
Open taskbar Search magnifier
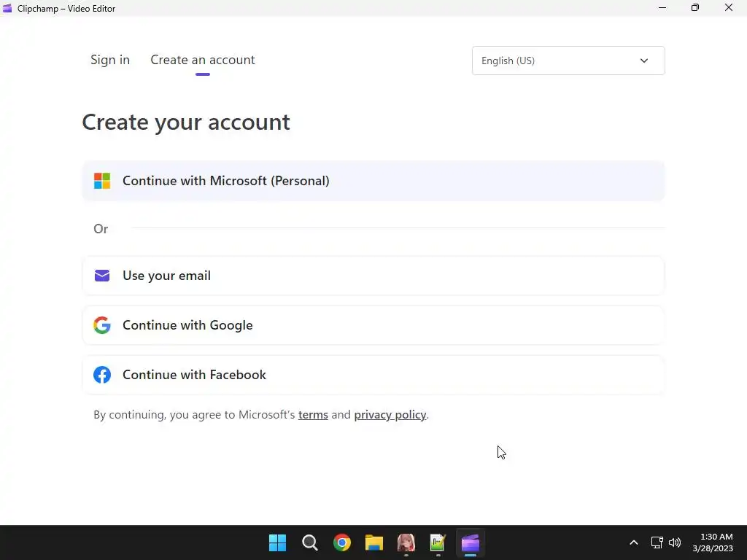point(309,542)
